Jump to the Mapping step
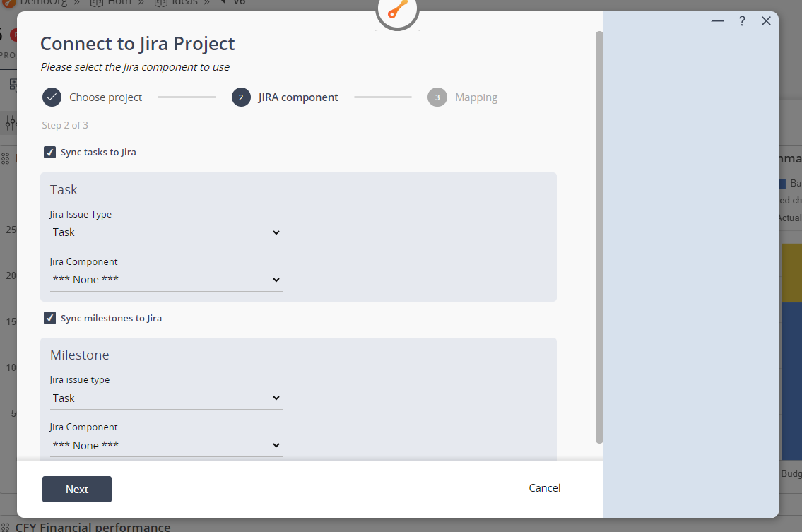802x532 pixels. click(x=462, y=97)
